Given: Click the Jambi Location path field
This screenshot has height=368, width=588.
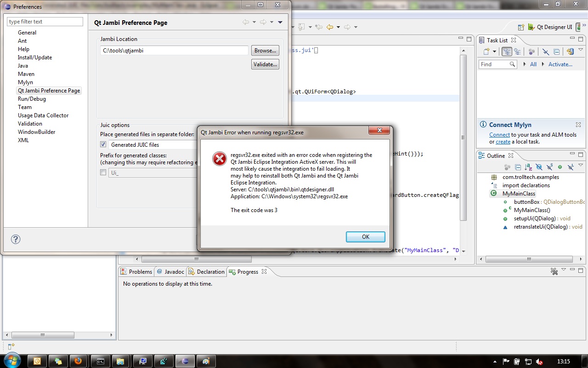Looking at the screenshot, I should coord(174,51).
